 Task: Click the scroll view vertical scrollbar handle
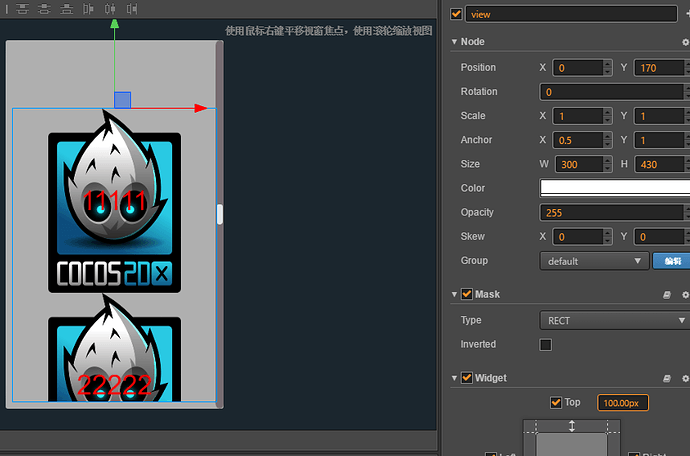pyautogui.click(x=220, y=214)
